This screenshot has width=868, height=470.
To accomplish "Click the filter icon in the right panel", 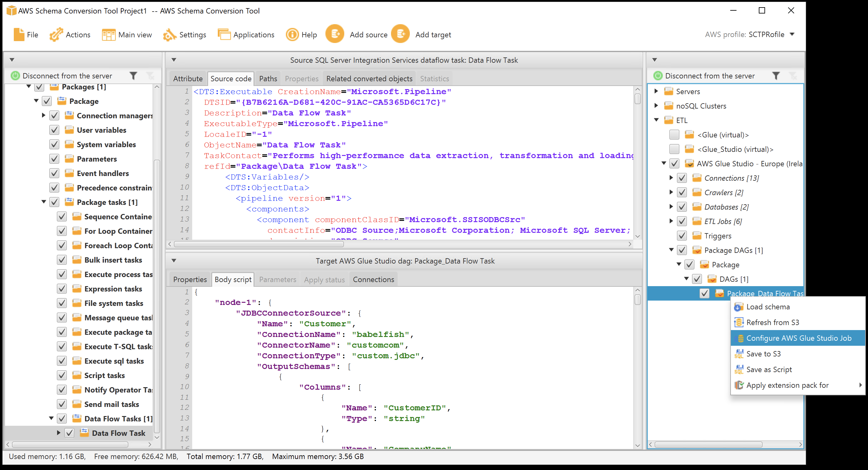I will pos(776,76).
